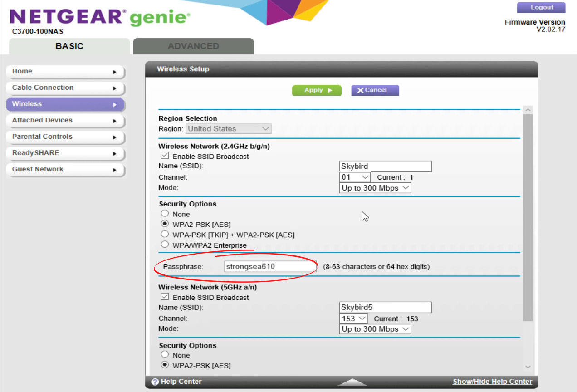
Task: Uncheck Enable SSID Broadcast for 5GHz network
Action: point(164,297)
